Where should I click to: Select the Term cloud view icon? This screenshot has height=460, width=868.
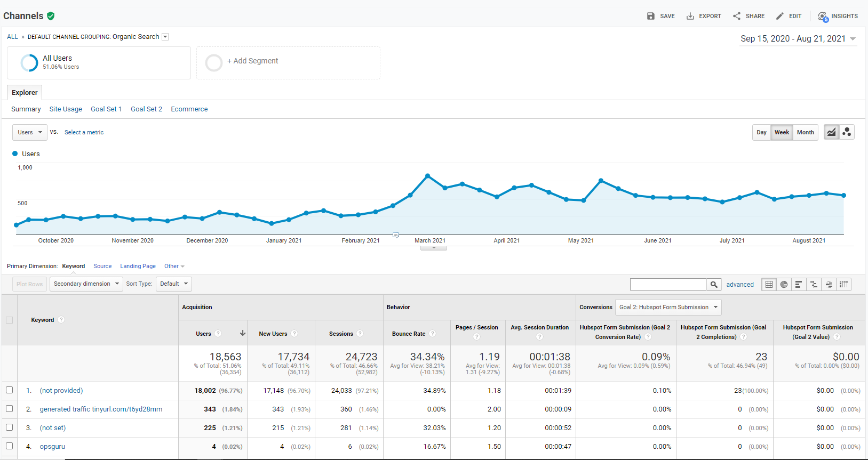tap(829, 285)
